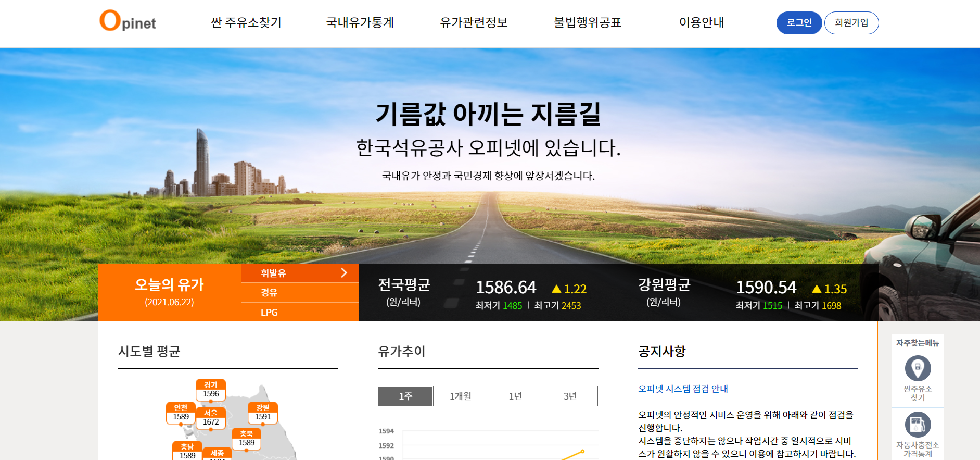980x460 pixels.
Task: Select the 경유 fuel tab
Action: point(300,293)
